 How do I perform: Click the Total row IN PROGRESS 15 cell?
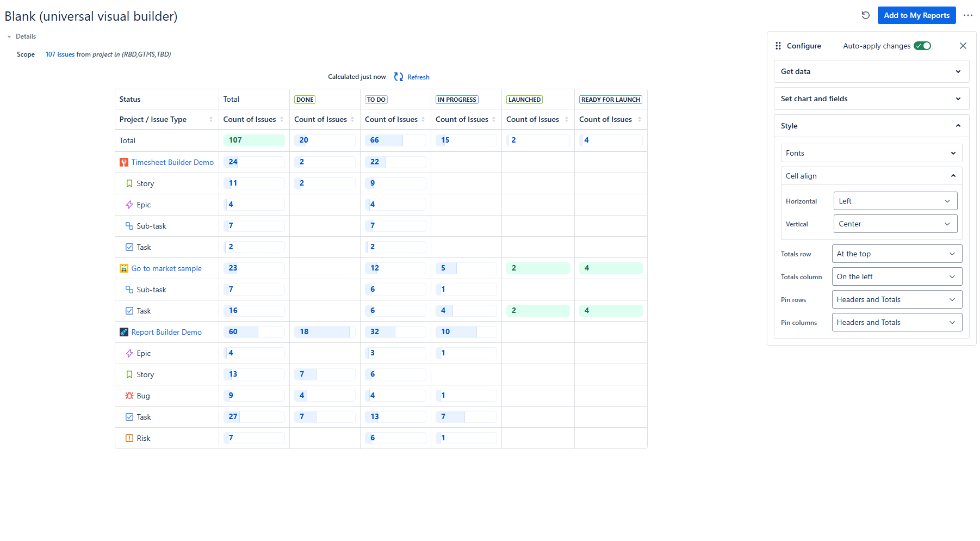point(466,140)
